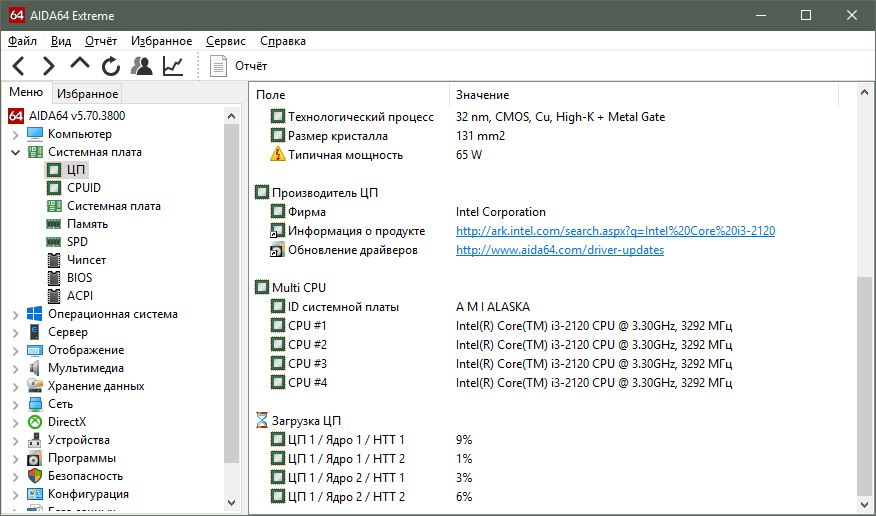876x516 pixels.
Task: Open the ark.intel.com product link
Action: pos(615,231)
